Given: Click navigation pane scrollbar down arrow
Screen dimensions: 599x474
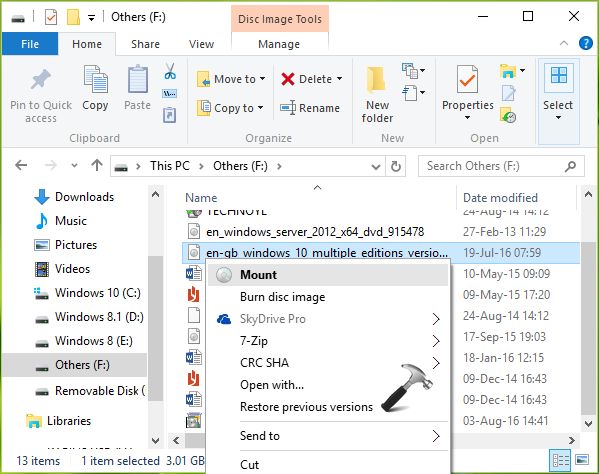Looking at the screenshot, I should click(x=155, y=440).
